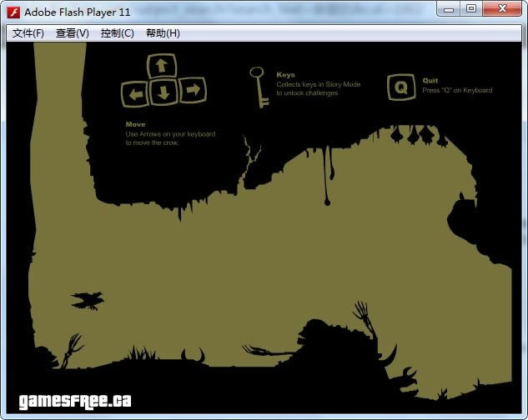The image size is (528, 420).
Task: Click the Q key icon
Action: click(401, 87)
